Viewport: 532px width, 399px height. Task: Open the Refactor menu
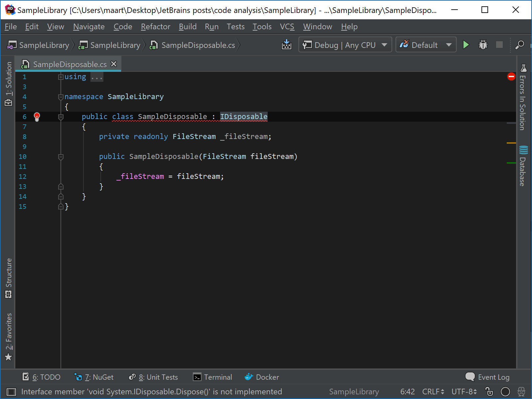(x=155, y=27)
